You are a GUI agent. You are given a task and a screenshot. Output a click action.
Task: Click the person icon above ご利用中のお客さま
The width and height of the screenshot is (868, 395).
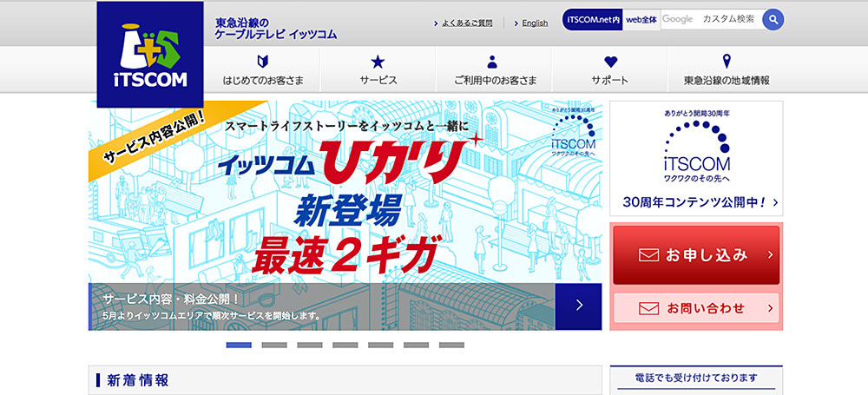click(x=493, y=62)
